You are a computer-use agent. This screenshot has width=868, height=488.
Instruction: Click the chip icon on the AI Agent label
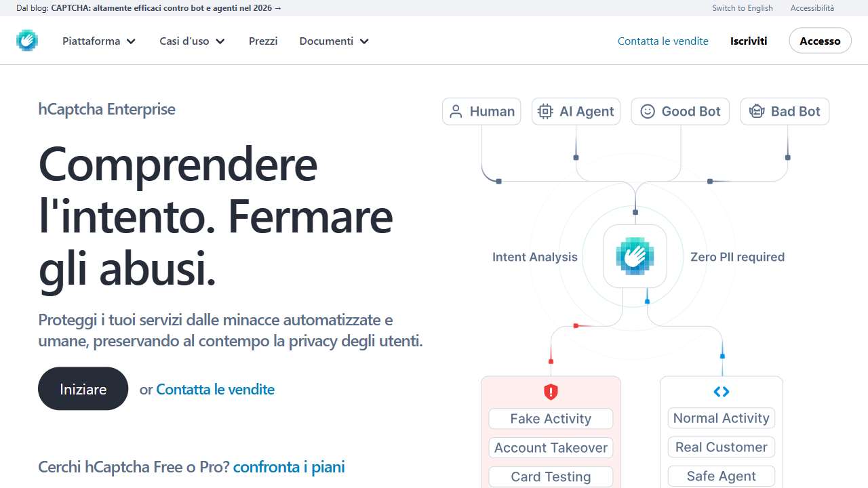tap(545, 112)
